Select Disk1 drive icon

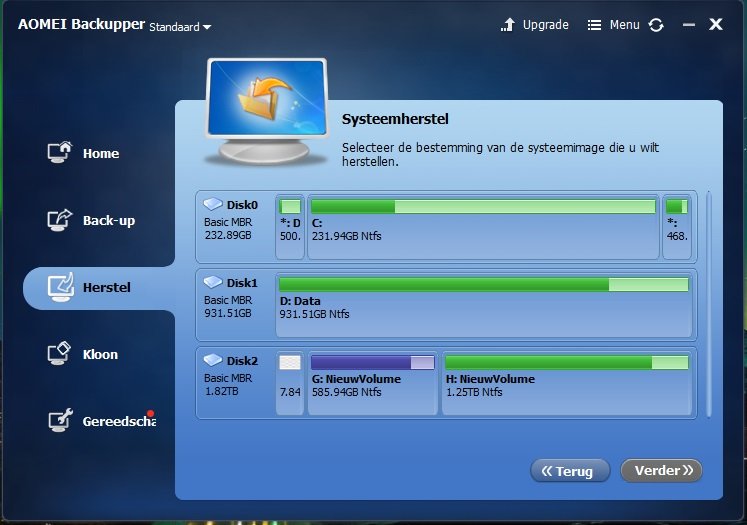pos(213,283)
